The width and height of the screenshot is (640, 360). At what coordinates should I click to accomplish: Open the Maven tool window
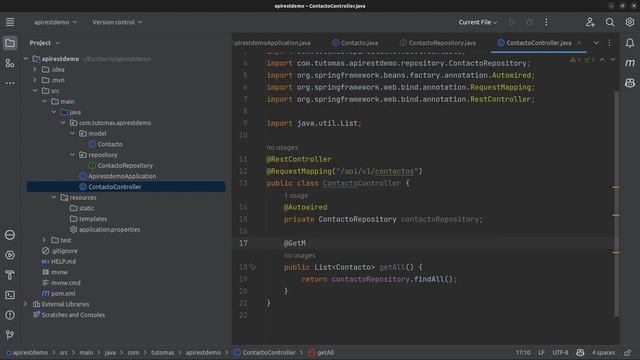tap(630, 63)
